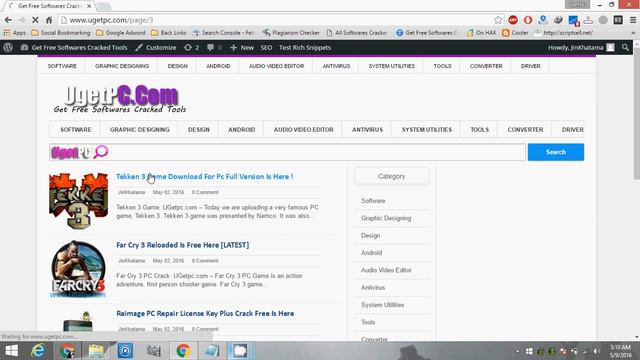Open Tekken 3 Game Download post title
The height and width of the screenshot is (360, 640).
(204, 177)
